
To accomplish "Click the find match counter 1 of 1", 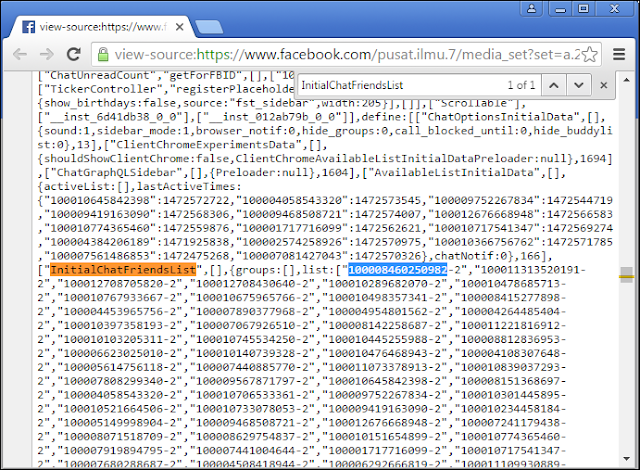I will pos(521,85).
